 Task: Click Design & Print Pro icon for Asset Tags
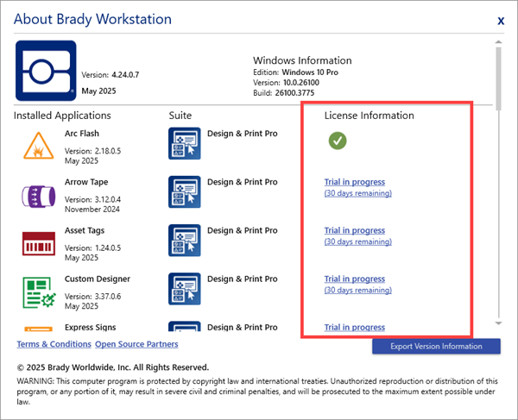(185, 241)
